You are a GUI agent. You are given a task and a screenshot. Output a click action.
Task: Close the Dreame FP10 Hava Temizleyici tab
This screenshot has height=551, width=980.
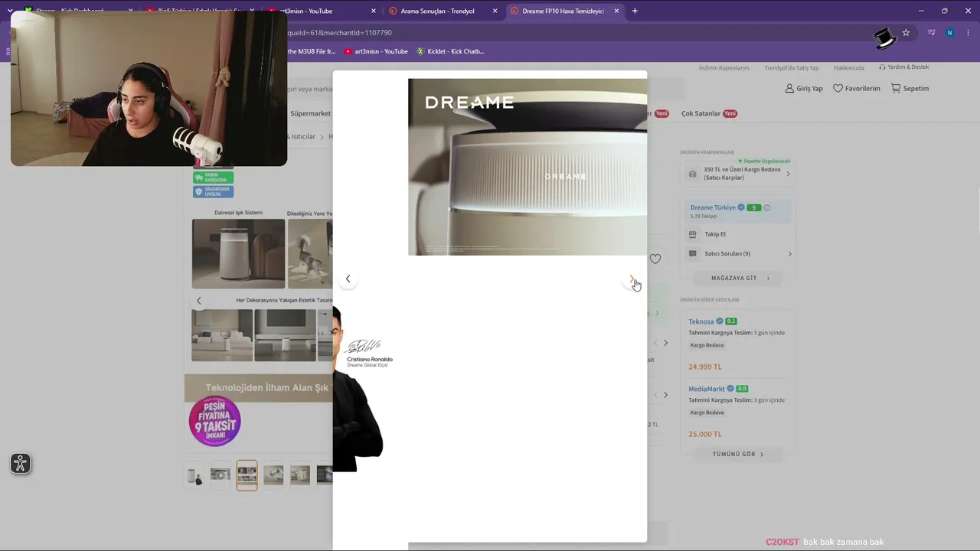point(616,11)
